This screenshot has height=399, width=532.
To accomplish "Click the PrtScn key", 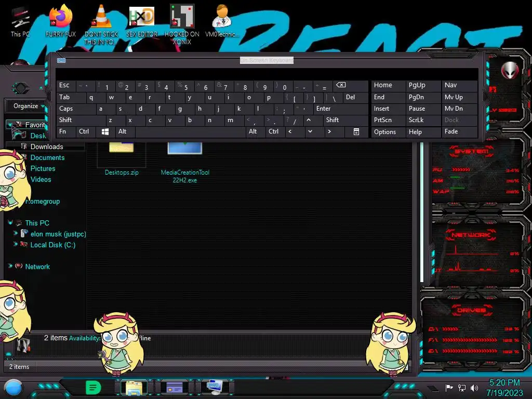I will click(388, 120).
